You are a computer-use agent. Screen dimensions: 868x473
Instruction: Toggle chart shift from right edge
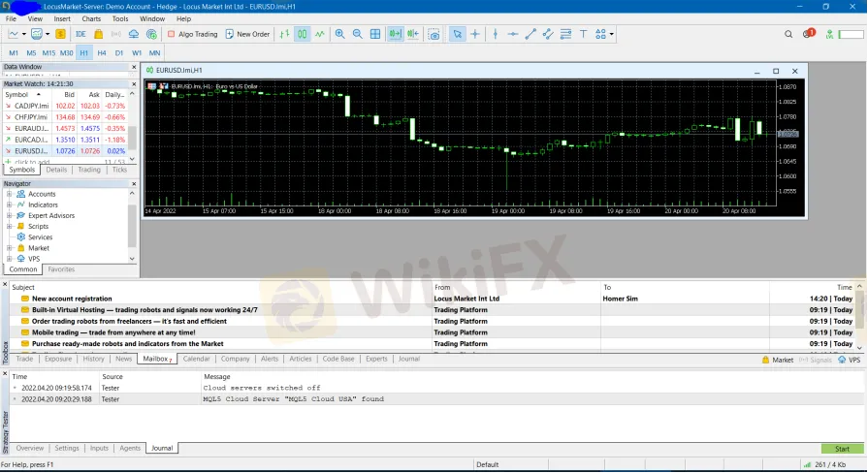pos(413,34)
